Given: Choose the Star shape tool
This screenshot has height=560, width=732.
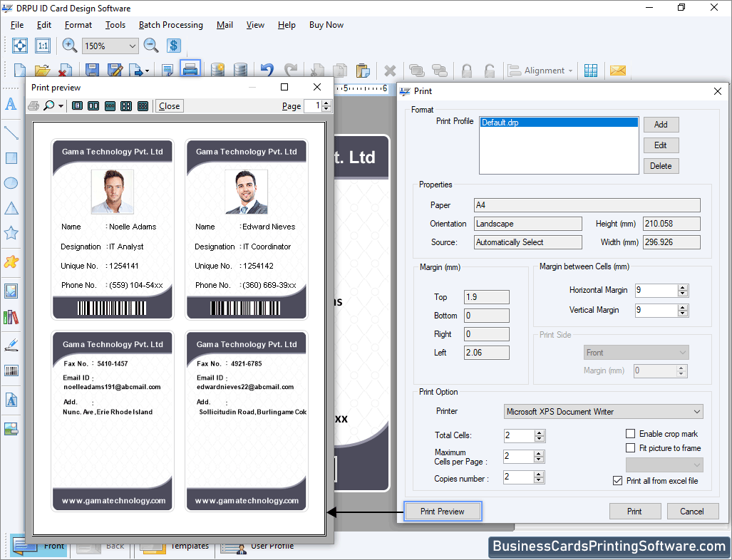Looking at the screenshot, I should pyautogui.click(x=11, y=233).
